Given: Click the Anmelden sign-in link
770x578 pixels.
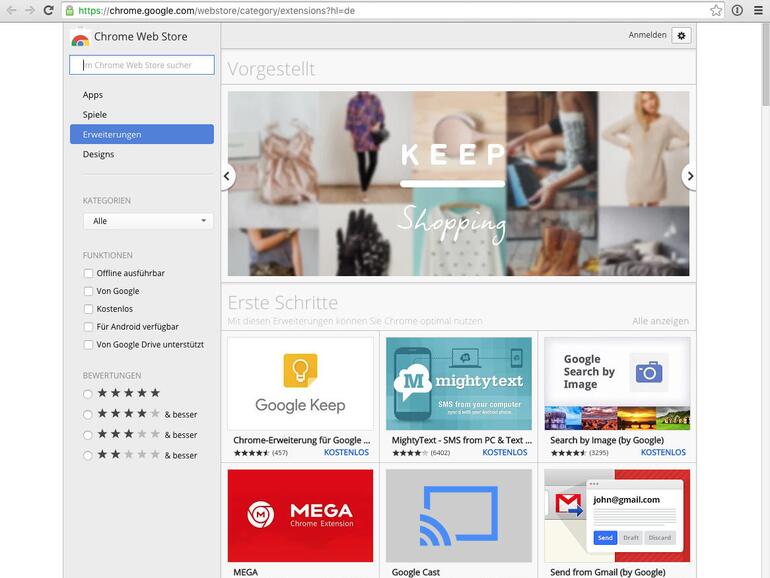Looking at the screenshot, I should click(x=647, y=35).
